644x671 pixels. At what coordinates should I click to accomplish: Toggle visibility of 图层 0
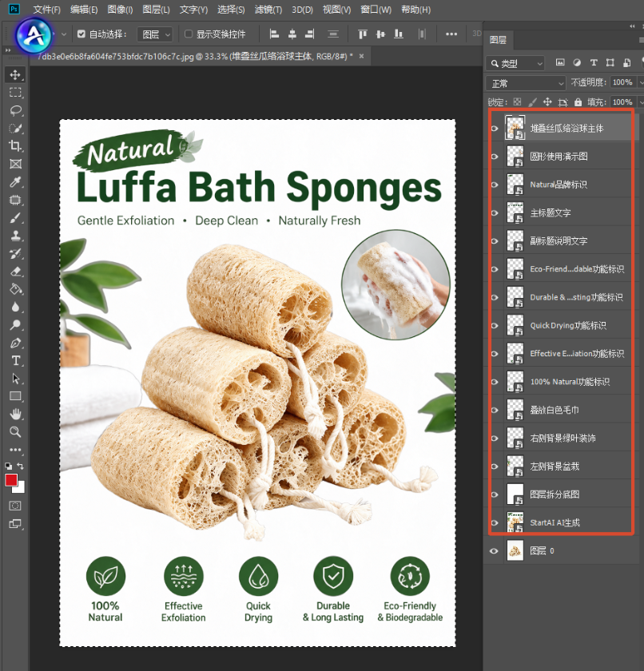coord(495,550)
